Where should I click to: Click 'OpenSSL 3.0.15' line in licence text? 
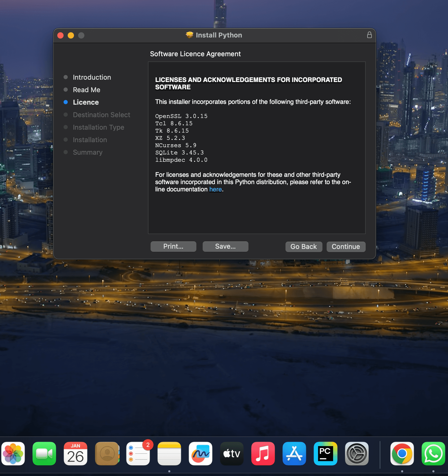[x=181, y=116]
